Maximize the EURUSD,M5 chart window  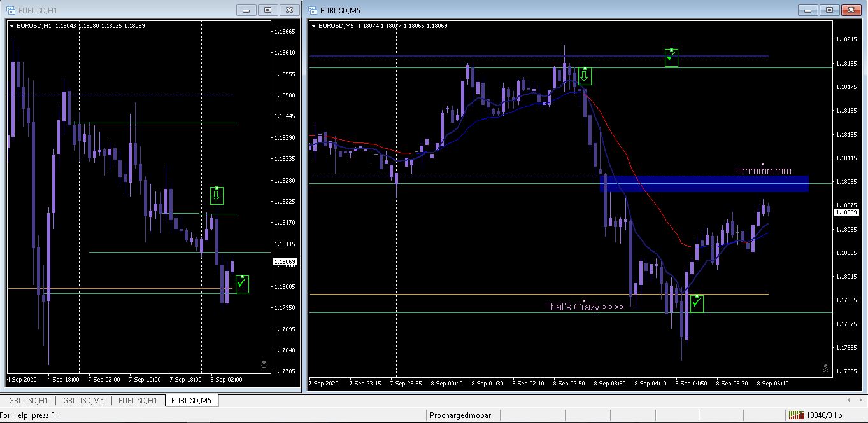click(x=829, y=10)
